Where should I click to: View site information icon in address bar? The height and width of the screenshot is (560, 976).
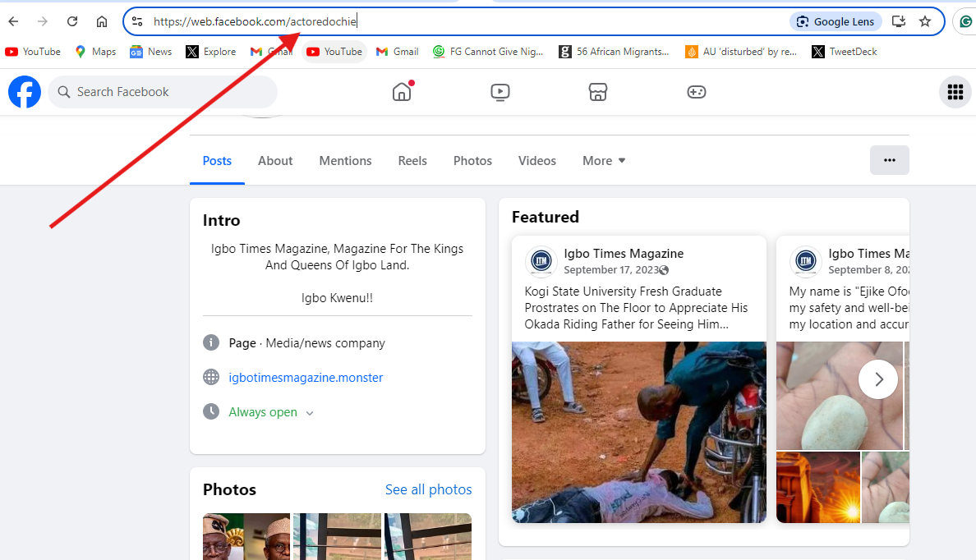click(137, 22)
